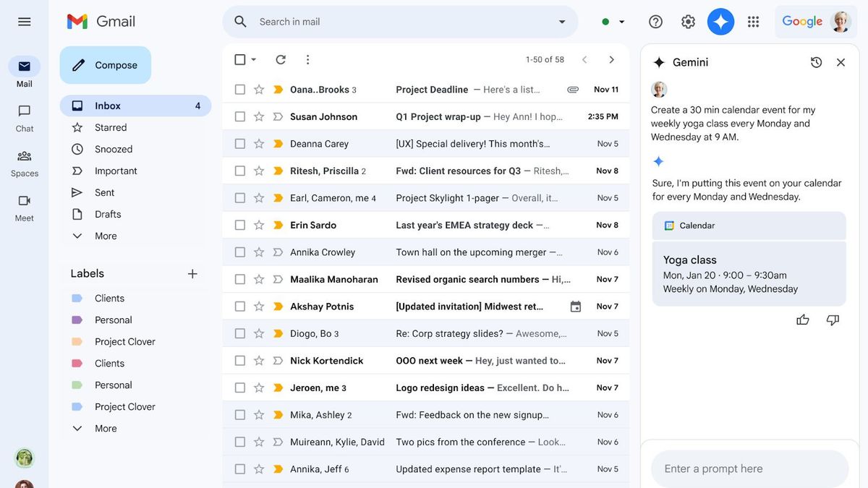This screenshot has width=868, height=488.
Task: Open the Yoga class calendar event card
Action: pyautogui.click(x=749, y=273)
